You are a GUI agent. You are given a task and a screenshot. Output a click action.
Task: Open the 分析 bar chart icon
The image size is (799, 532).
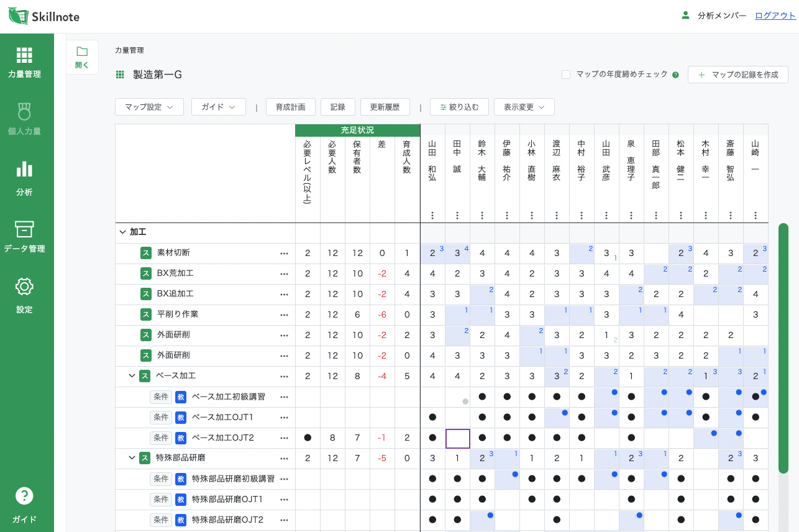(24, 168)
